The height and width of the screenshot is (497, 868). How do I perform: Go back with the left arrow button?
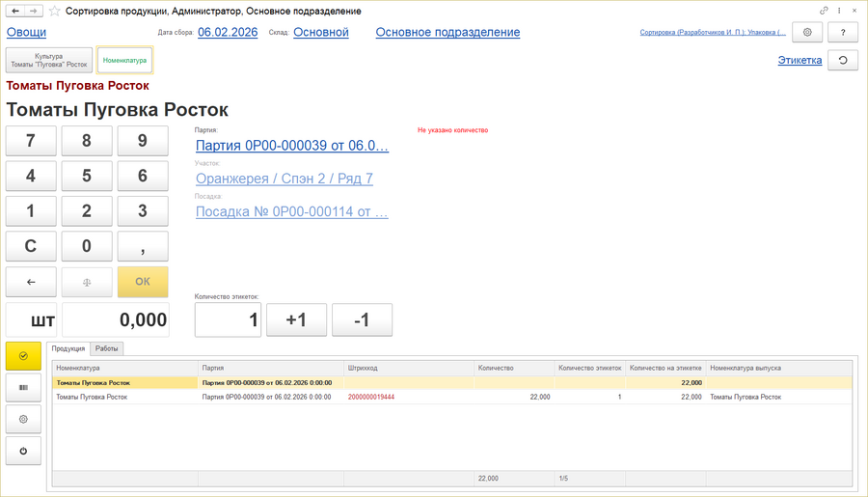coord(15,11)
